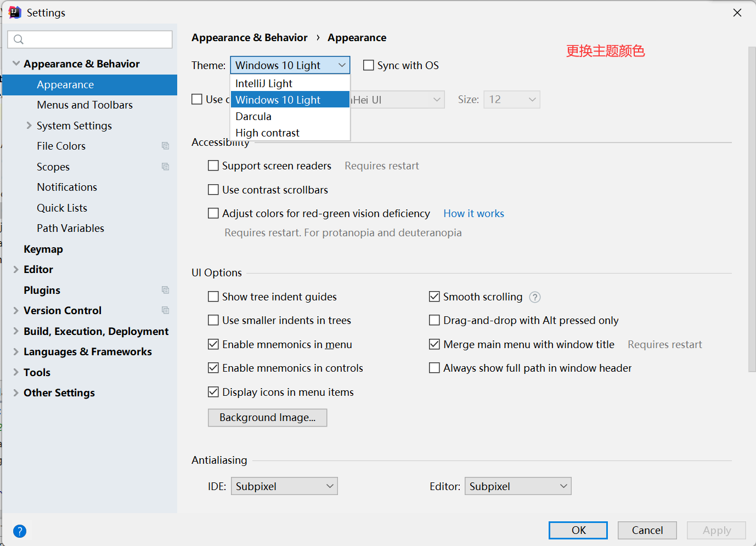Click the OK button

tap(578, 530)
